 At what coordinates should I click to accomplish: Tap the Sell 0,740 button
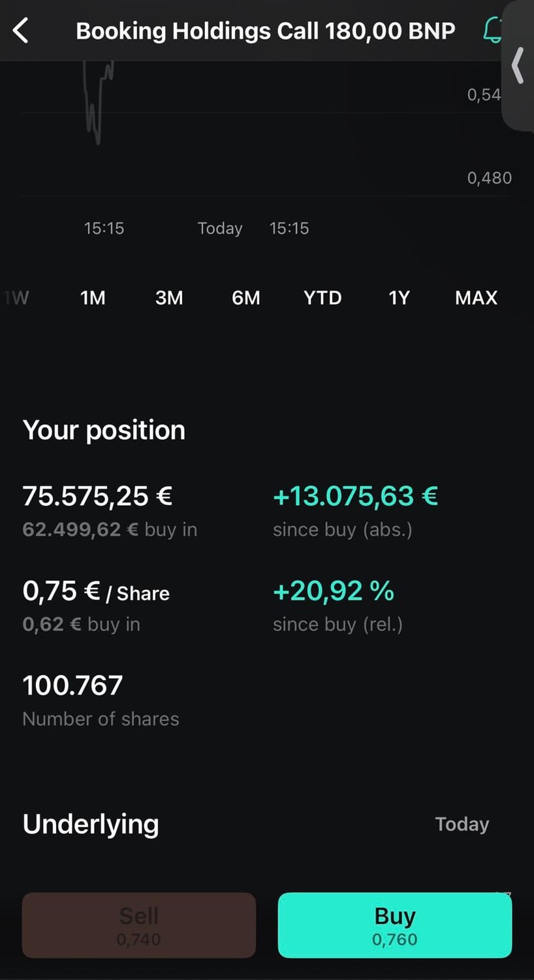[x=139, y=925]
